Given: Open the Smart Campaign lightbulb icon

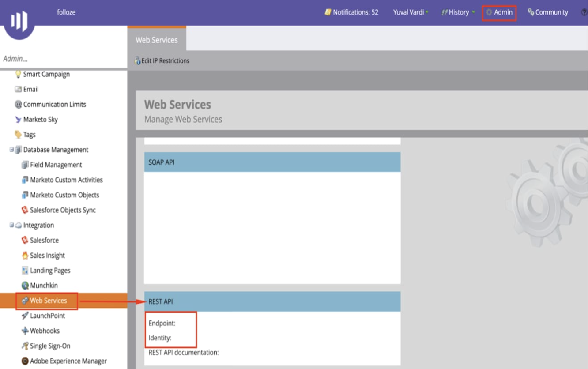Looking at the screenshot, I should [x=18, y=74].
